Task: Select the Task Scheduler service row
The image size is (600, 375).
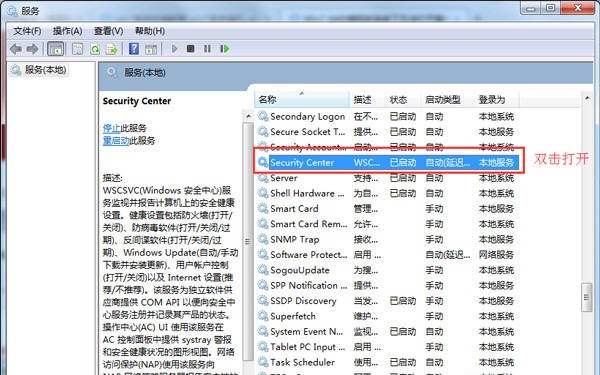Action: tap(387, 362)
